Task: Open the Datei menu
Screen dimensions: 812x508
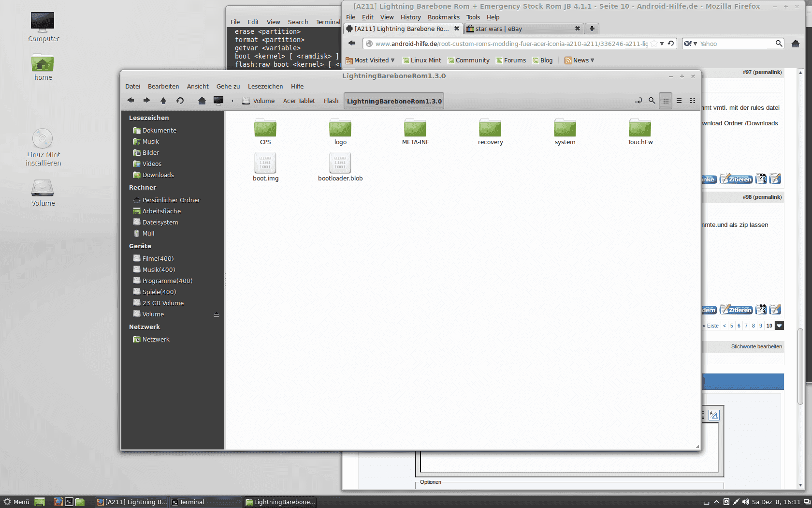Action: (x=132, y=86)
